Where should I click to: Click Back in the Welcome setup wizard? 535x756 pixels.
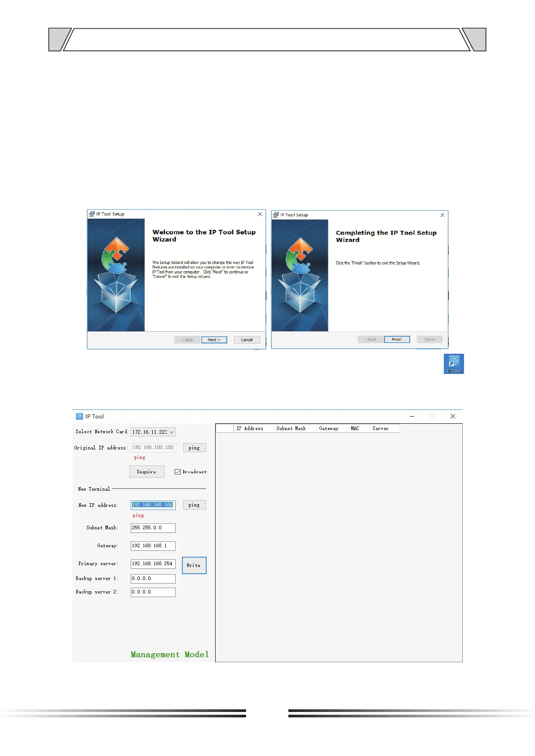coord(187,340)
